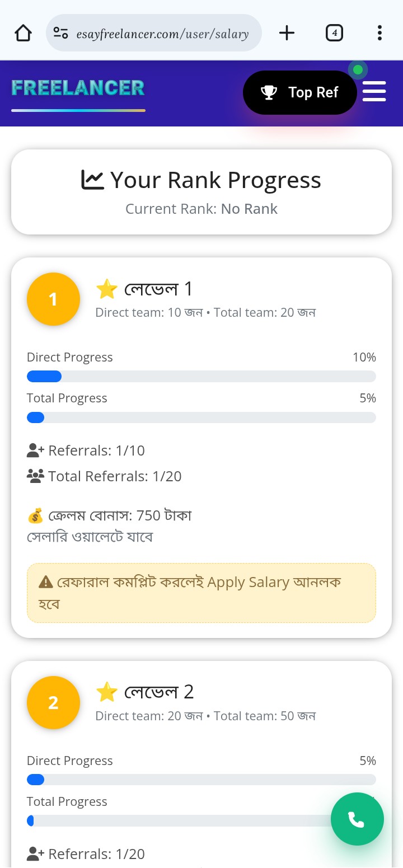Click the Level 2 Direct Progress bar

201,780
